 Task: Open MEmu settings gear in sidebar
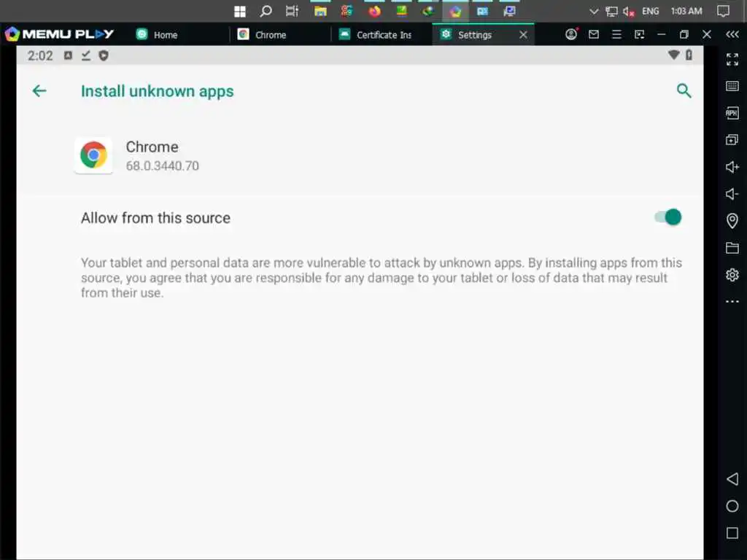coord(732,275)
